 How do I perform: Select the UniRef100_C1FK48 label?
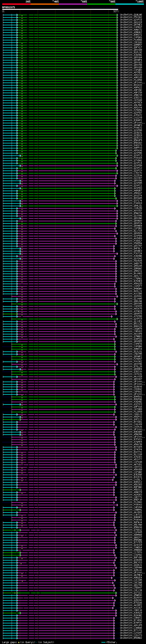tap(131, 462)
